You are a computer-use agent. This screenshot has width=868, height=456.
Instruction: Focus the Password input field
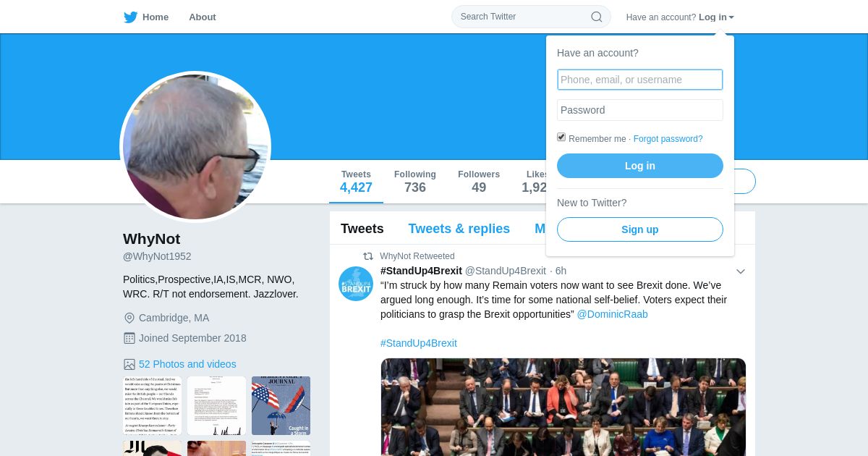point(640,110)
